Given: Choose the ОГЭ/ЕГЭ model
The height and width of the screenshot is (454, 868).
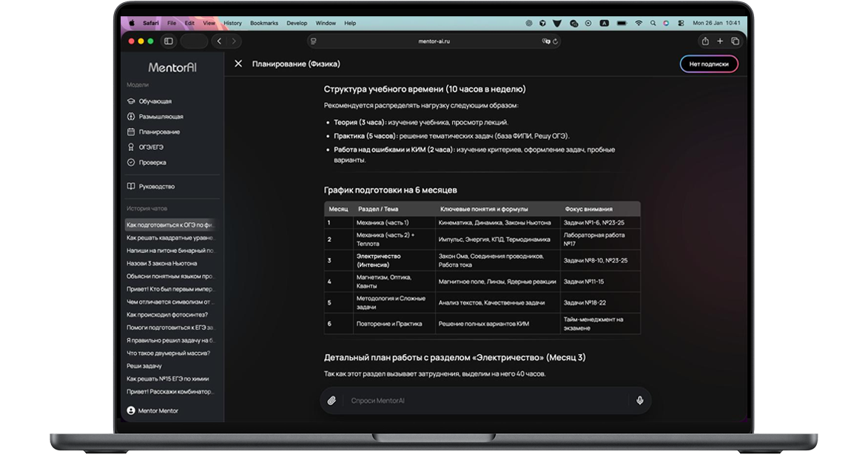Looking at the screenshot, I should 151,147.
